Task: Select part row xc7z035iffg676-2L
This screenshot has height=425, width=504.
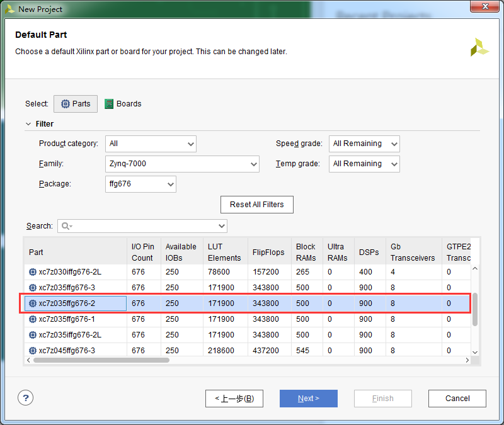Action: click(248, 335)
